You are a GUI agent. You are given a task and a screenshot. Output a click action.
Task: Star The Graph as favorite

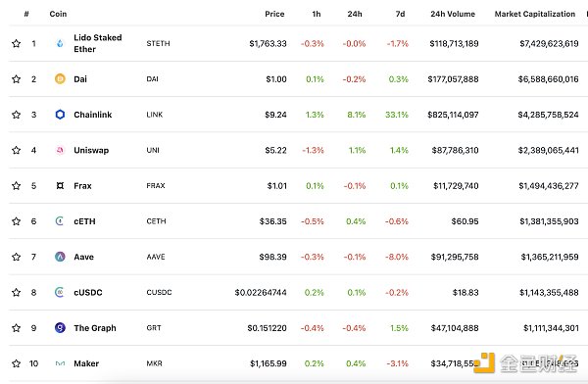point(16,328)
